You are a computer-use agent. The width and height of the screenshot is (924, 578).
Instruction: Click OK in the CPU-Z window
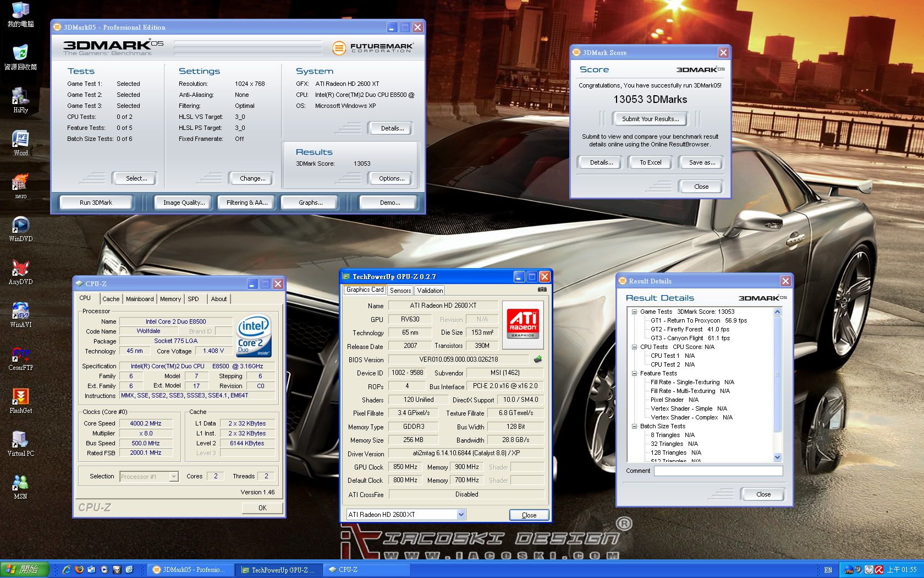point(262,508)
